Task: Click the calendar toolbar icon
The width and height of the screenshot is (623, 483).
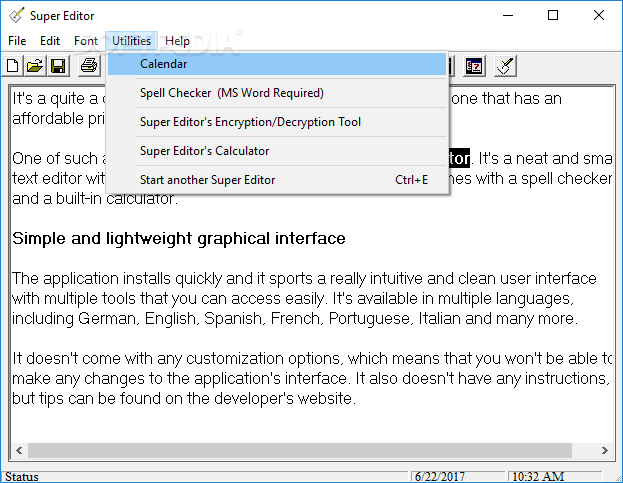Action: point(474,66)
